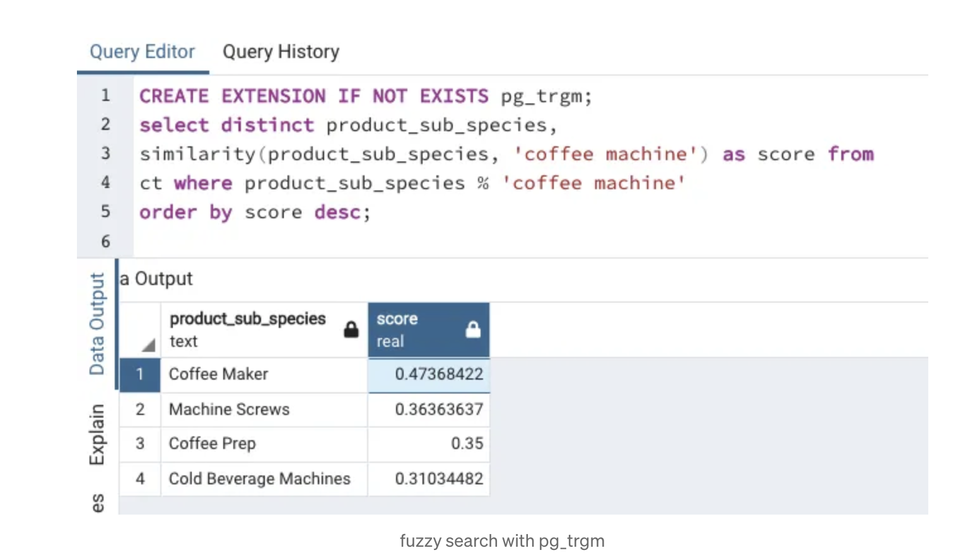Image resolution: width=980 pixels, height=560 pixels.
Task: Select row number 1 header
Action: [x=140, y=375]
